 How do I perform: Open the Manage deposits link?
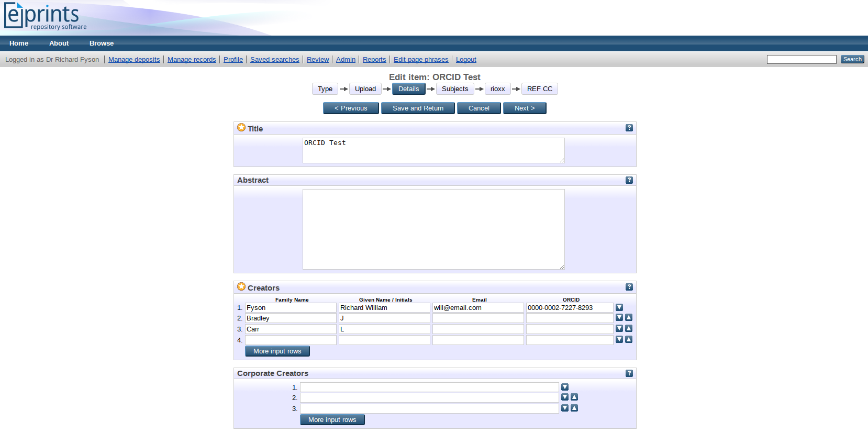[x=134, y=60]
